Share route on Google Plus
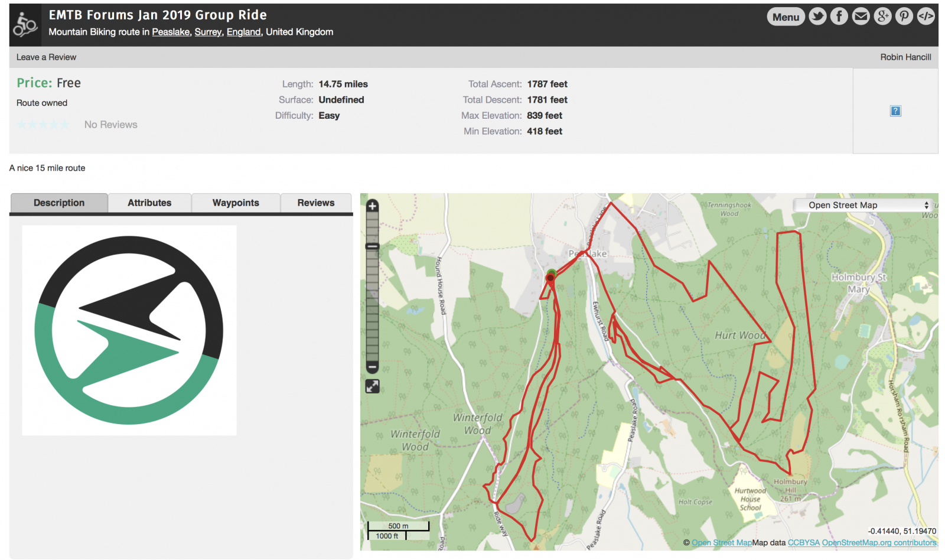This screenshot has width=945, height=560. tap(883, 17)
